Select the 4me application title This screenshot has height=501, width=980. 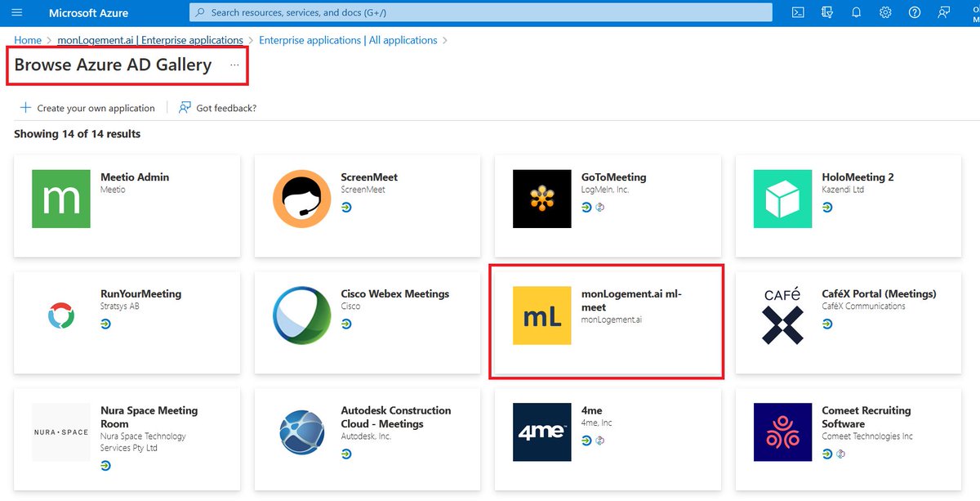(592, 411)
